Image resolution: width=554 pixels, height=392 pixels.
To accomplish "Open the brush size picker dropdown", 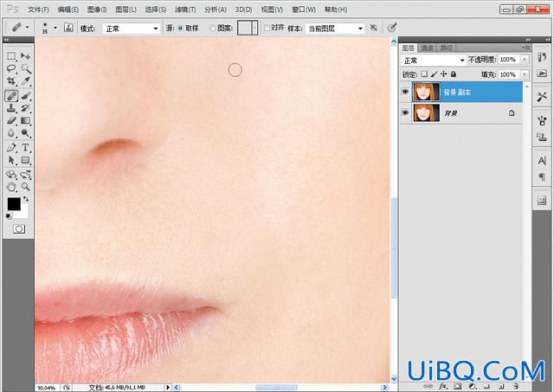I will (x=55, y=28).
